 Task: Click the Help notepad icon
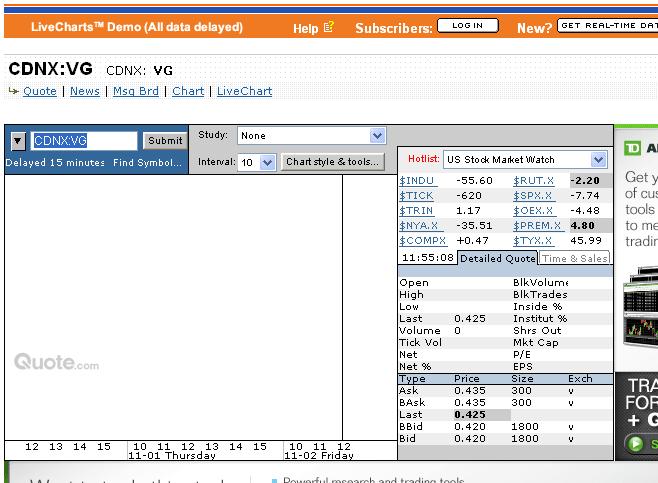(x=329, y=27)
